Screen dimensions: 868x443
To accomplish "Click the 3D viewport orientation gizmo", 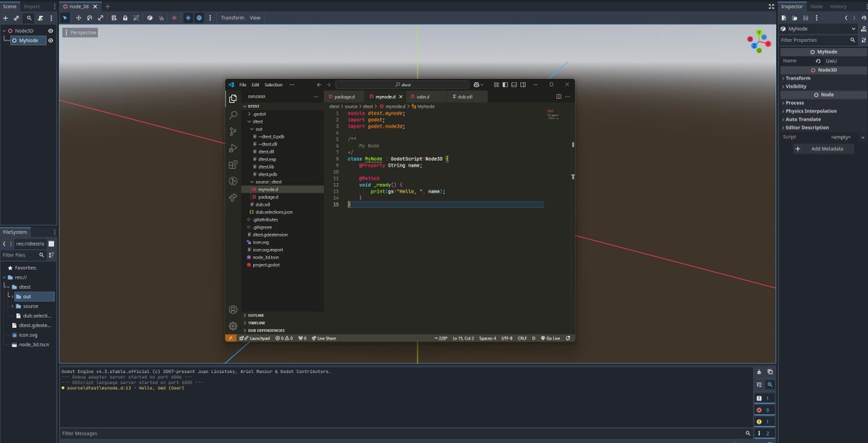I will tap(759, 42).
